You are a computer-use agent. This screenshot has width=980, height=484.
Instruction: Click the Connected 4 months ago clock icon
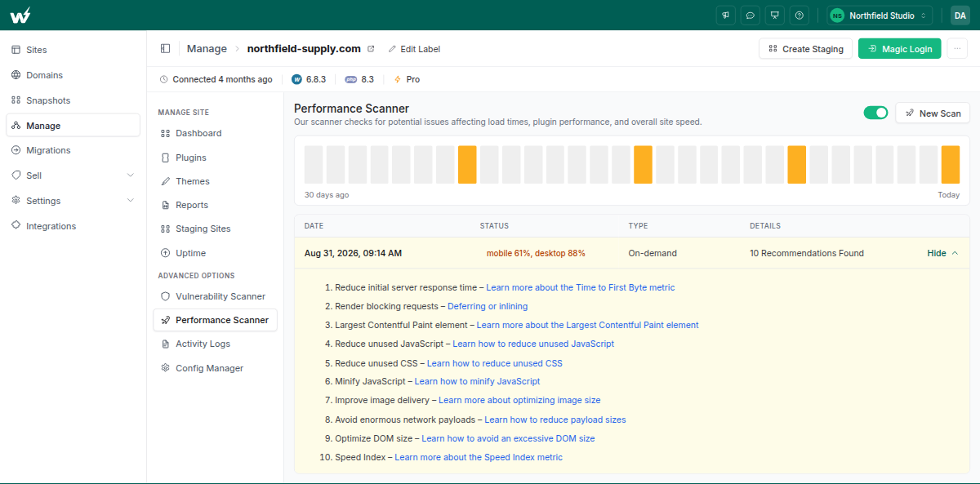[164, 79]
